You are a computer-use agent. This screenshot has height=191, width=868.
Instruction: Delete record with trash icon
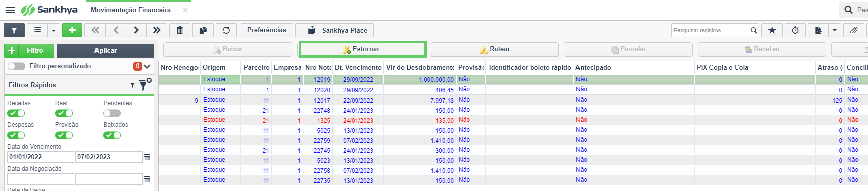click(x=180, y=30)
